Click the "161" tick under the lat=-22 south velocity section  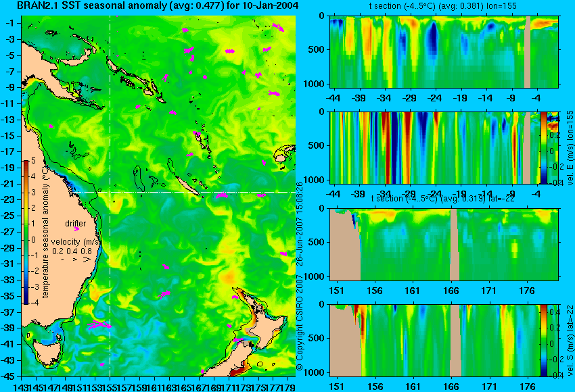(x=413, y=387)
